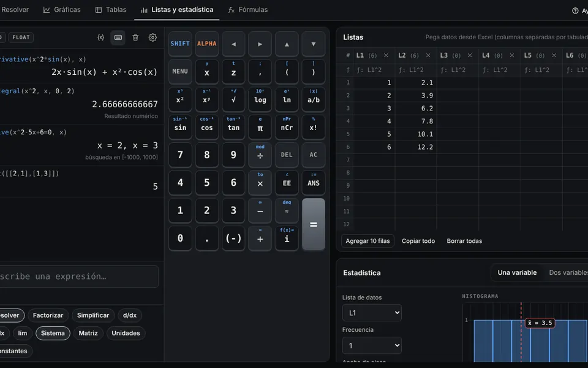Screen dimensions: 588x368
Task: Click the x = 2, x = 3 result
Action: coord(127,146)
